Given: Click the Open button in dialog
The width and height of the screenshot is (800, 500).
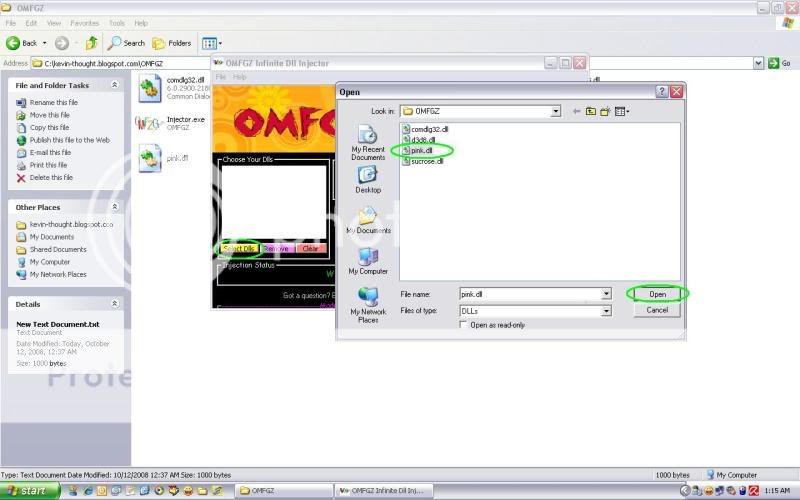Looking at the screenshot, I should [x=657, y=294].
